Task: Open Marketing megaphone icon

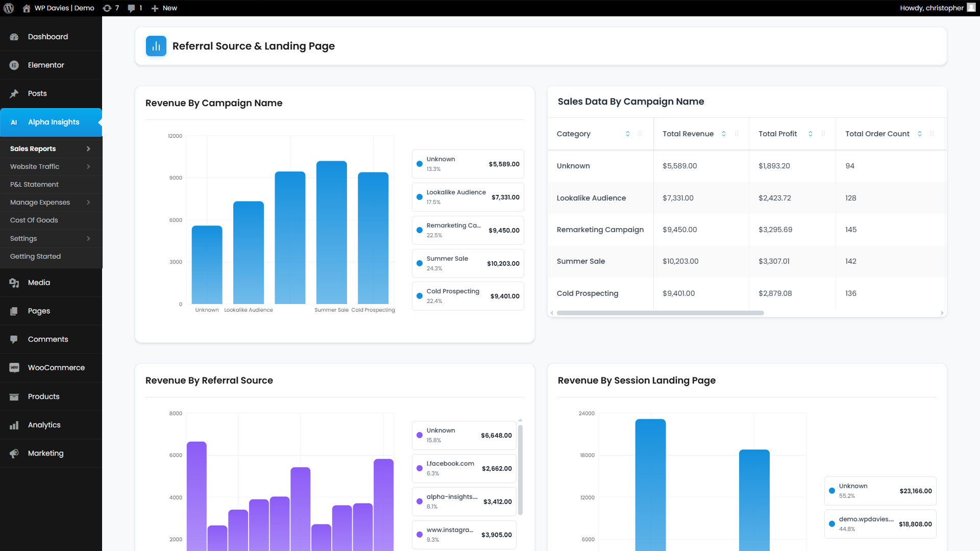Action: coord(14,454)
